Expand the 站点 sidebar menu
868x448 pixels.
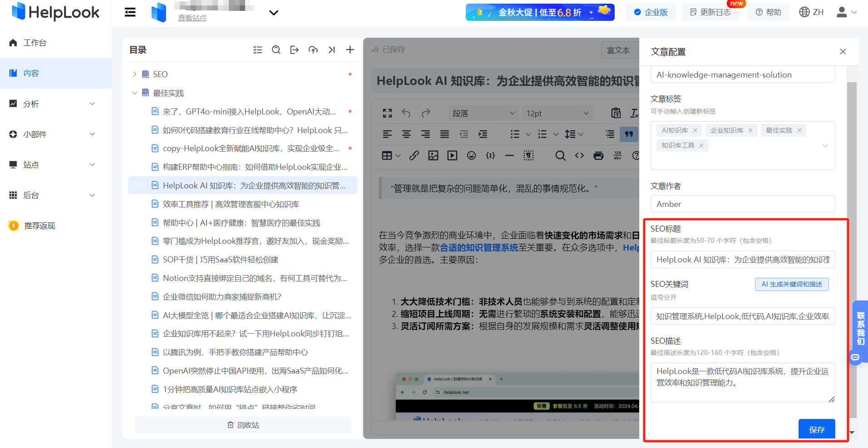pos(93,165)
